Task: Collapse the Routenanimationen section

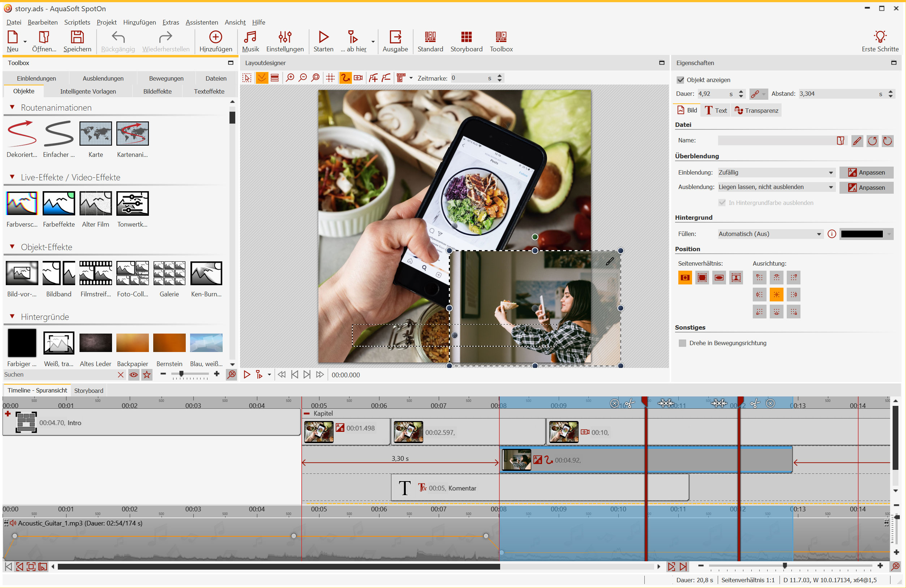Action: coord(12,108)
